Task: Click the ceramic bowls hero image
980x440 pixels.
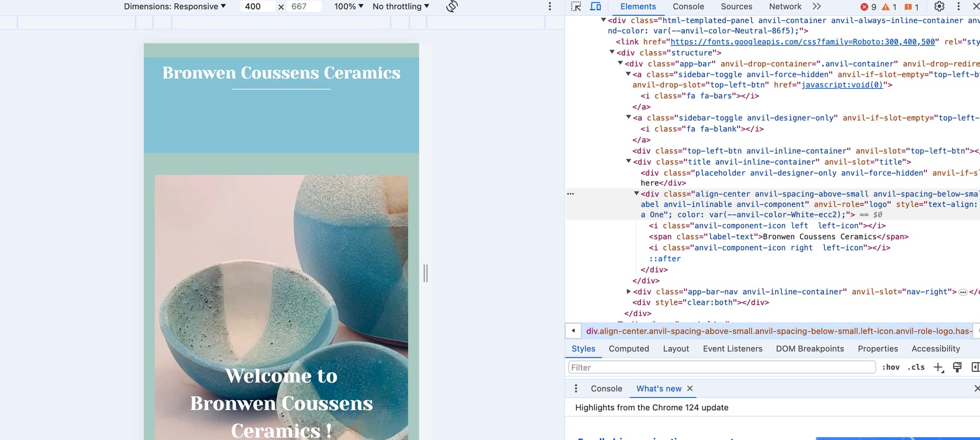Action: 281,307
